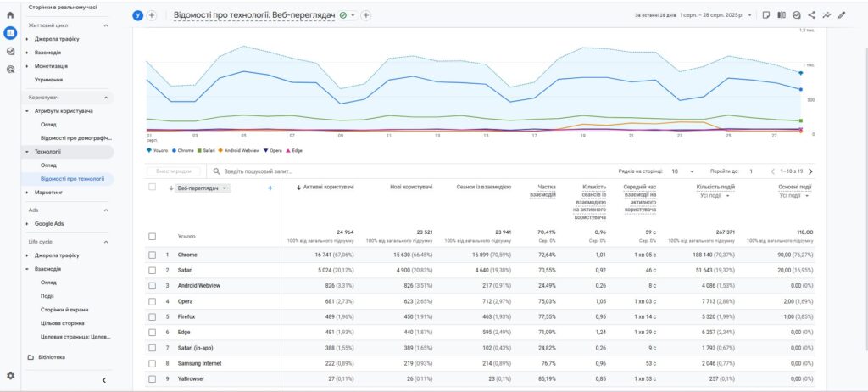The height and width of the screenshot is (392, 868).
Task: Click the Share report icon
Action: [811, 15]
